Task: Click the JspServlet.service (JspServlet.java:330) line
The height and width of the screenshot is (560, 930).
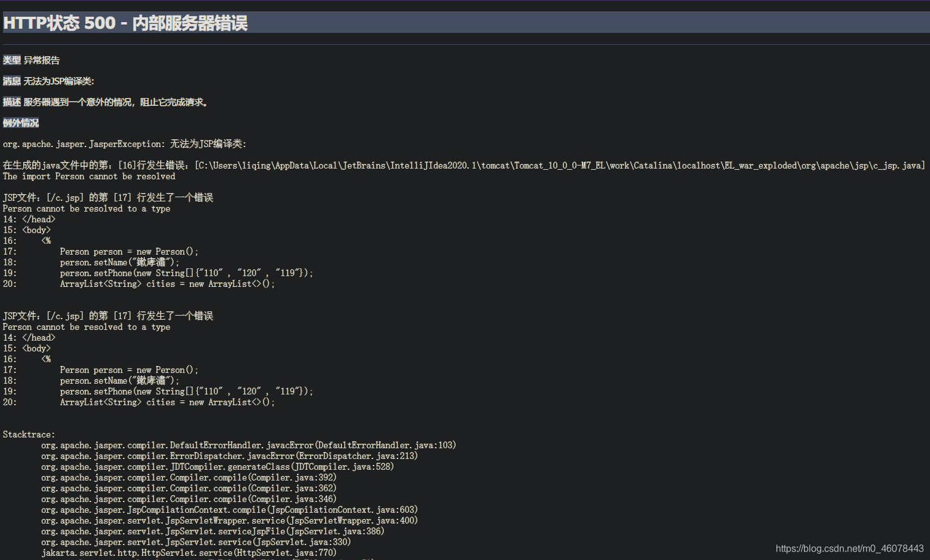Action: 196,542
